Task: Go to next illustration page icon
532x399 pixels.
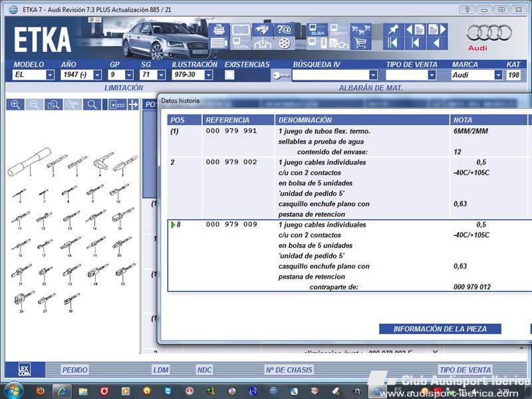Action: tap(437, 30)
